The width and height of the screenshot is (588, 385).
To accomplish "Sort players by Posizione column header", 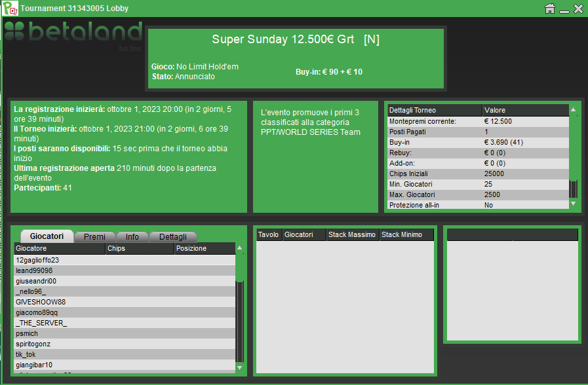I will [x=205, y=248].
